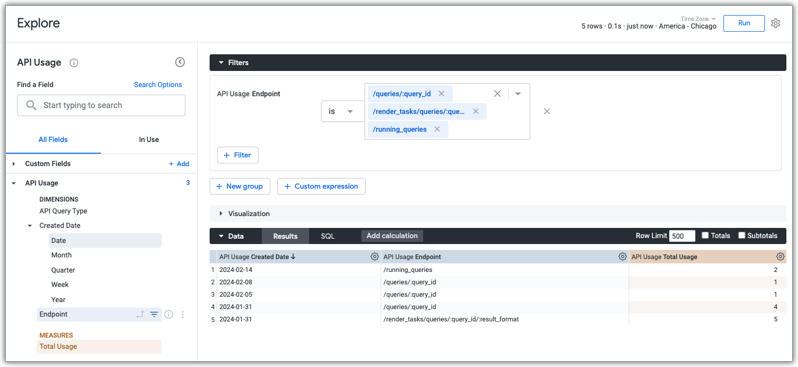Switch to the In Use tab
798x367 pixels.
click(149, 139)
